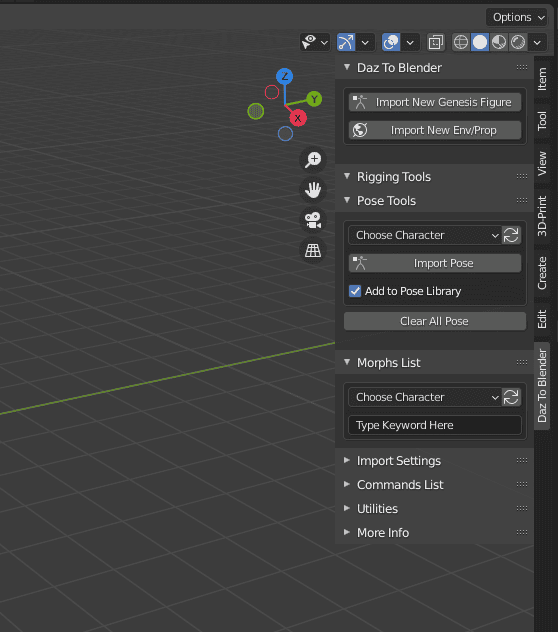Screen dimensions: 558x632
Task: Toggle the Show Gizmo button
Action: 346,42
